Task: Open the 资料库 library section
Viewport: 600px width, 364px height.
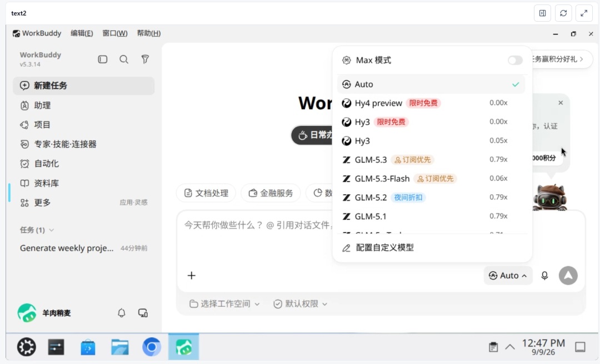Action: [83, 183]
